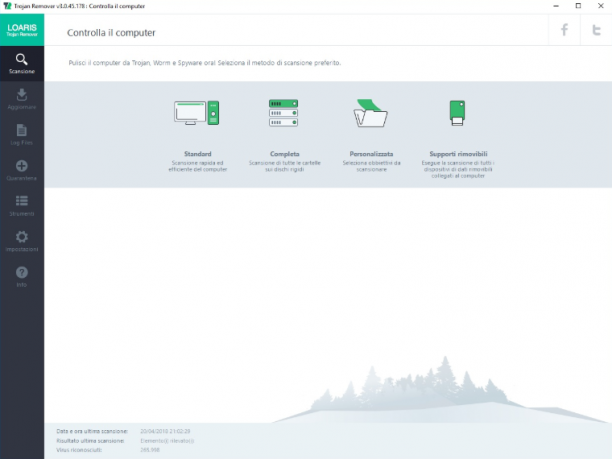Open the Info help section
The width and height of the screenshot is (612, 459).
22,277
